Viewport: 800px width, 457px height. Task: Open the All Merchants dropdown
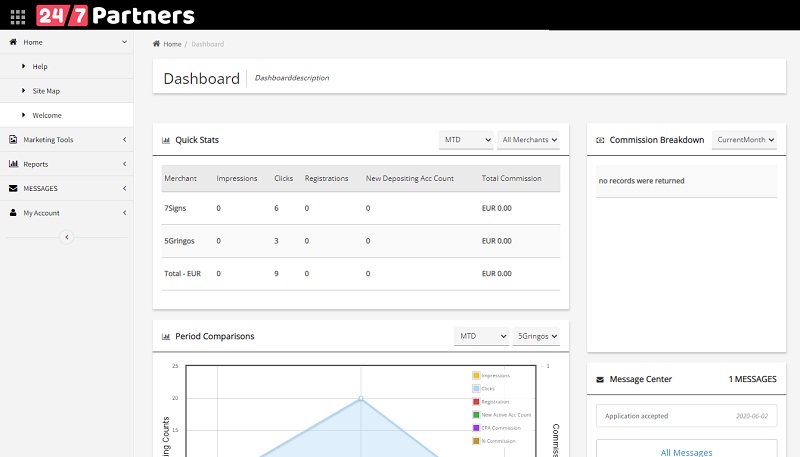529,140
